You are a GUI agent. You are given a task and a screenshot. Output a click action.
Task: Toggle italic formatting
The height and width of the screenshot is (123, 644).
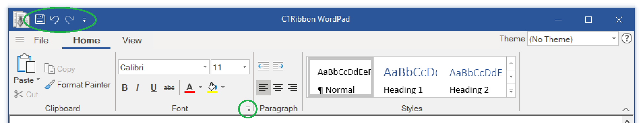138,87
